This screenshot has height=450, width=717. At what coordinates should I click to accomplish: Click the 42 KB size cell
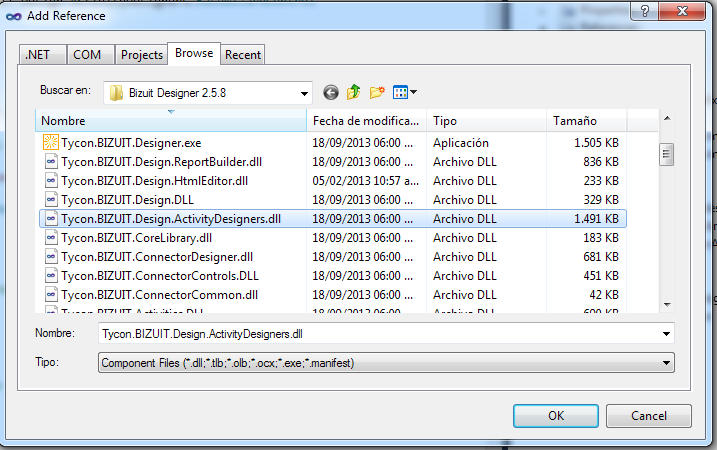(604, 295)
